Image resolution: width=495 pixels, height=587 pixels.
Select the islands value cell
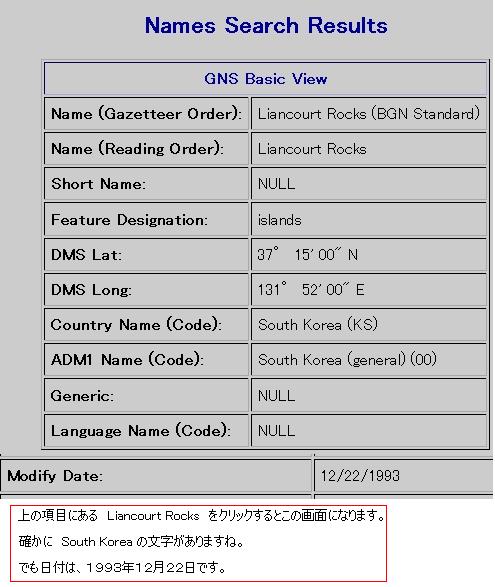[369, 219]
